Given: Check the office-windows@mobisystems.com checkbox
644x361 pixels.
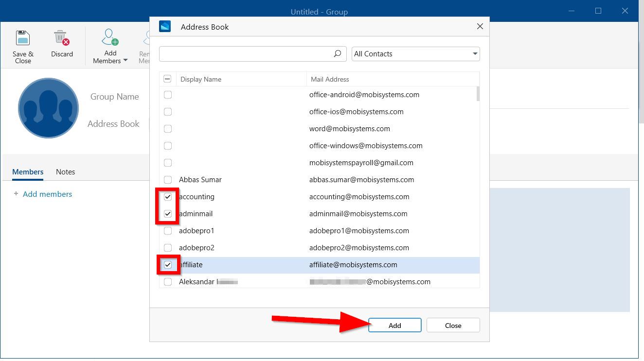Looking at the screenshot, I should tap(168, 146).
